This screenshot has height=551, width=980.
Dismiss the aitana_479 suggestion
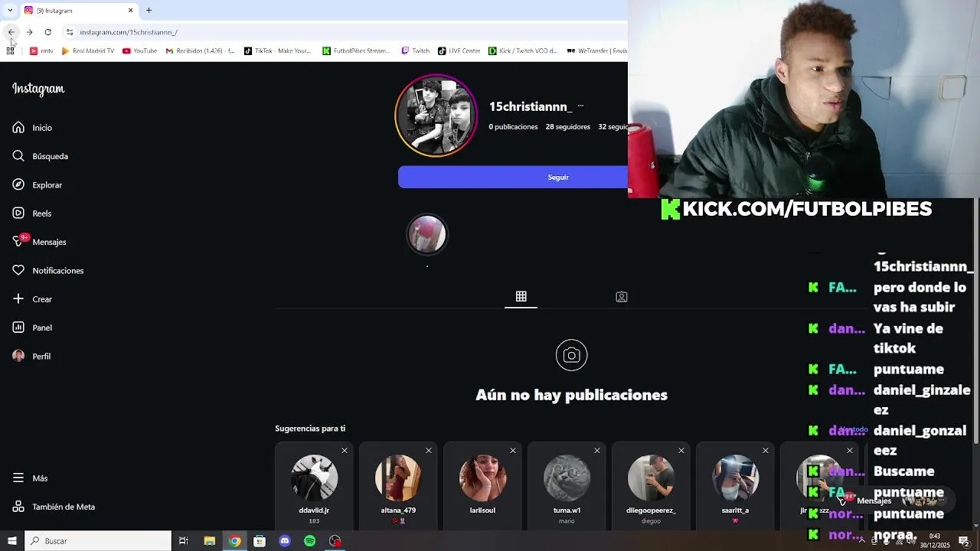[x=429, y=451]
